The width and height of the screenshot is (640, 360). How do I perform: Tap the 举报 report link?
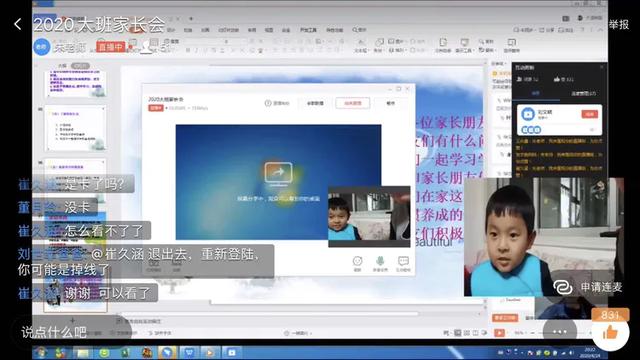(619, 24)
